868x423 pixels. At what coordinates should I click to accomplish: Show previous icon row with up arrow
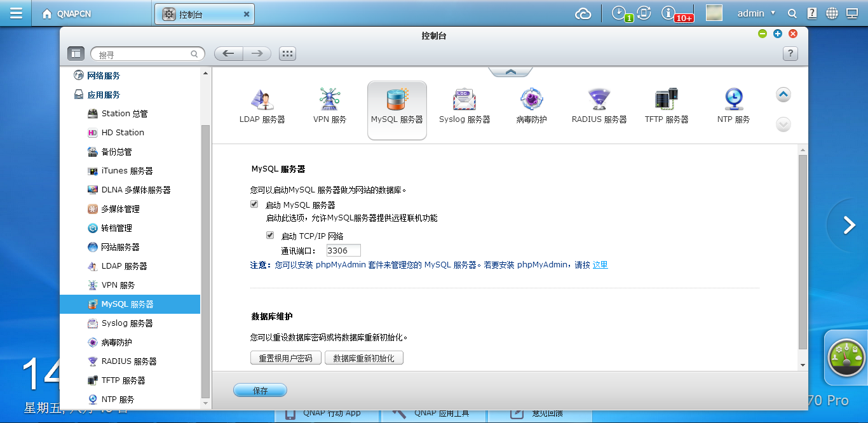pos(783,95)
